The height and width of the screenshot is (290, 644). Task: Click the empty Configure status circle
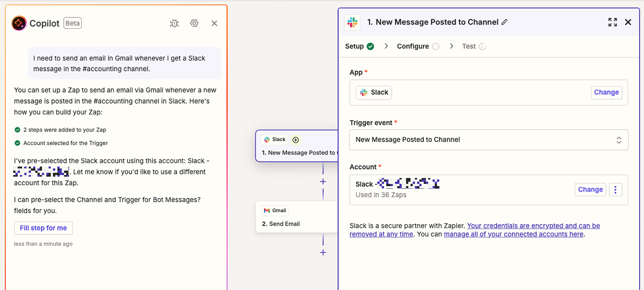point(435,46)
